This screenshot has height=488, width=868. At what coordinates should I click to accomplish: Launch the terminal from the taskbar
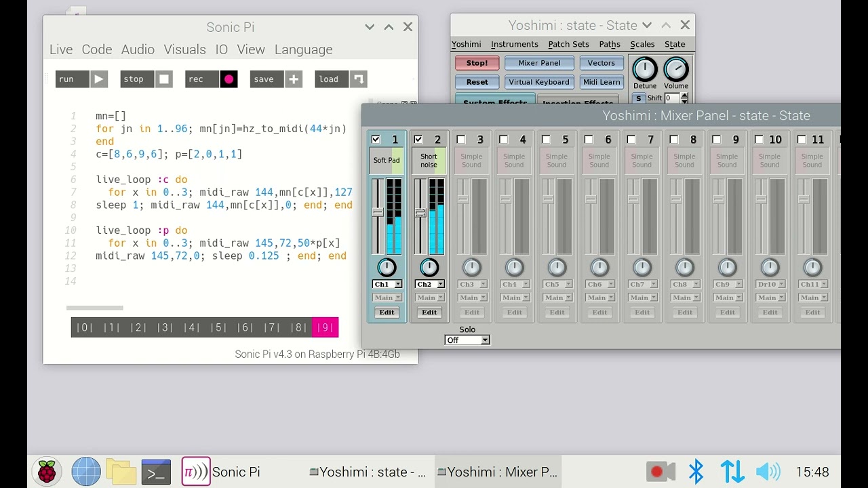point(156,472)
